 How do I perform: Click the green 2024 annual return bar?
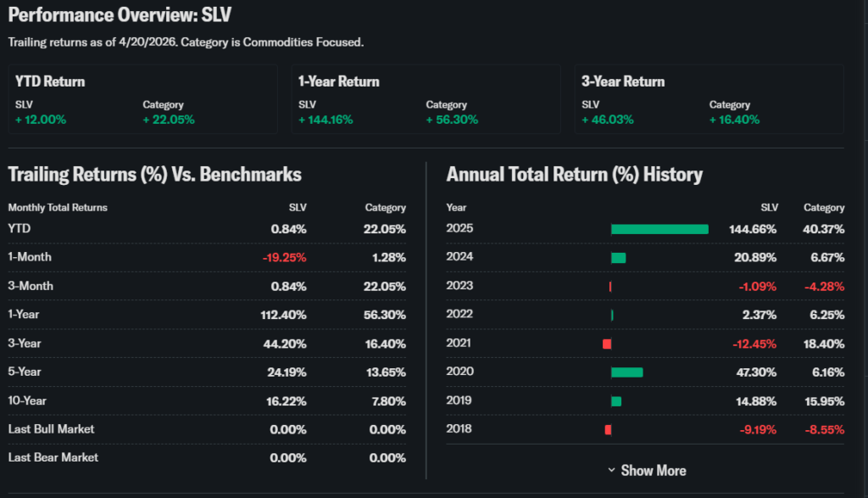tap(618, 258)
